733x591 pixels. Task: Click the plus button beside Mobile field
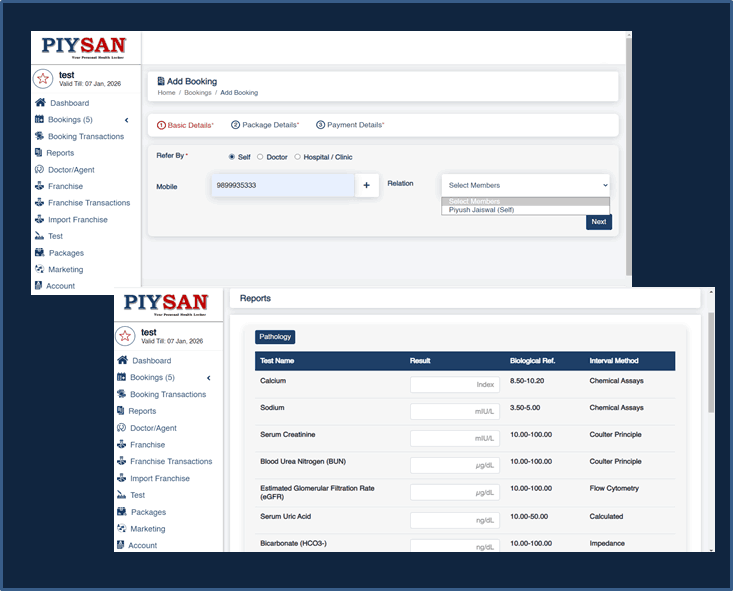coord(366,185)
